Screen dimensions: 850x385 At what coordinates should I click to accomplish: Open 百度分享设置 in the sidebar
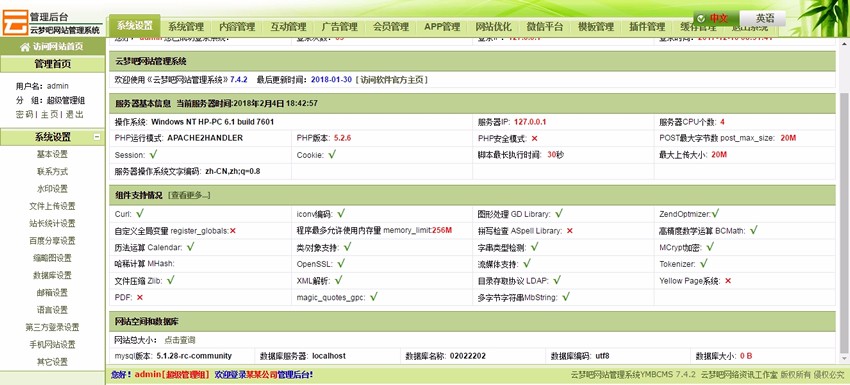tap(52, 241)
